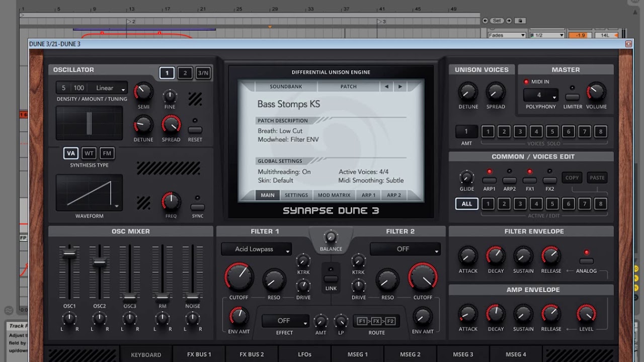This screenshot has height=362, width=644.
Task: Click the OSC1 pan knob
Action: [x=69, y=318]
